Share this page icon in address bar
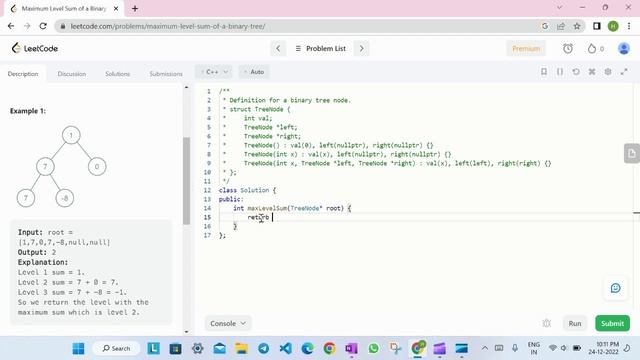The width and height of the screenshot is (640, 360). pyautogui.click(x=560, y=26)
